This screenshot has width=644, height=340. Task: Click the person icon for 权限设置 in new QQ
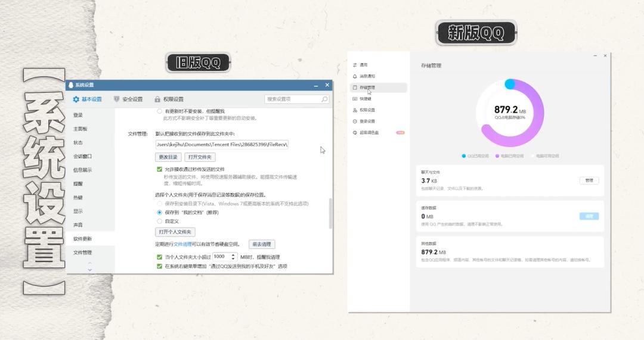tap(355, 110)
